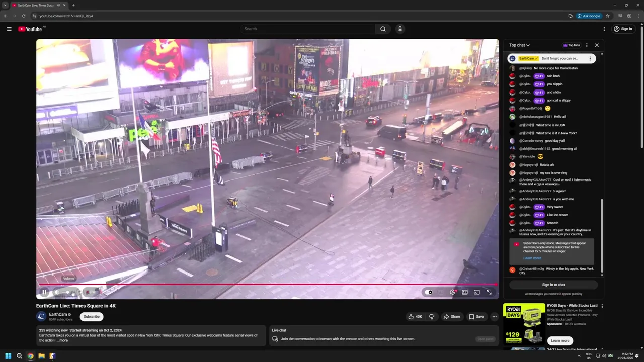The width and height of the screenshot is (644, 362).
Task: Open the EarthCam channel name link
Action: (58, 314)
